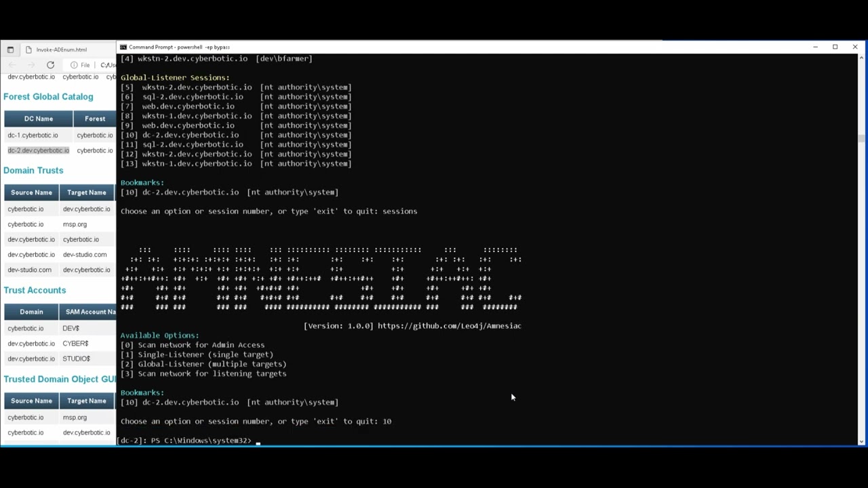Click option [2] Global-Listener line
Screen dimensions: 868x488
click(x=203, y=364)
